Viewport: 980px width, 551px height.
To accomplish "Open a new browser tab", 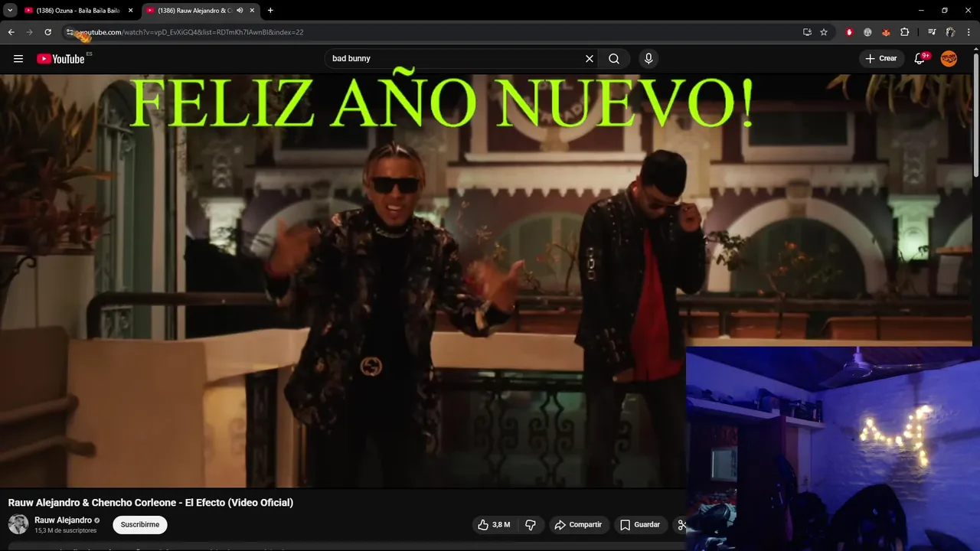I will pos(270,11).
